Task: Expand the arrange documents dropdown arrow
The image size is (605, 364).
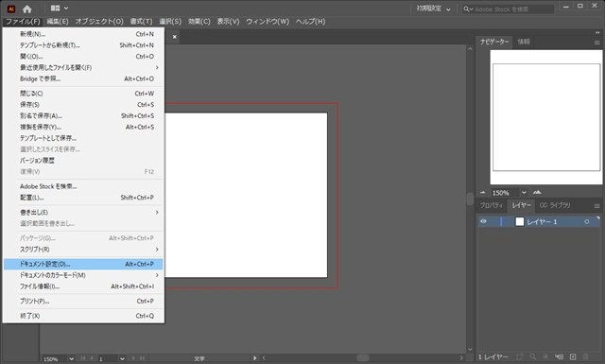Action: tap(66, 9)
